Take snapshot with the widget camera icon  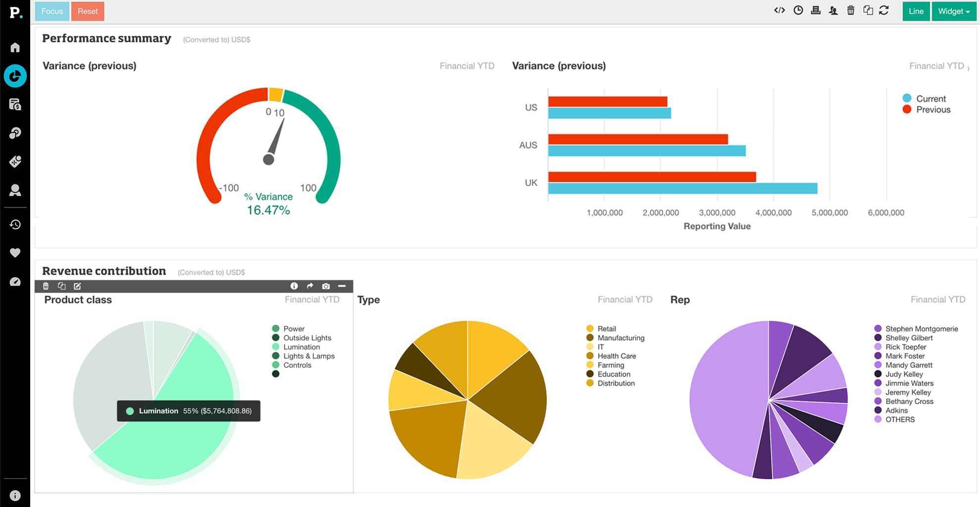point(326,286)
